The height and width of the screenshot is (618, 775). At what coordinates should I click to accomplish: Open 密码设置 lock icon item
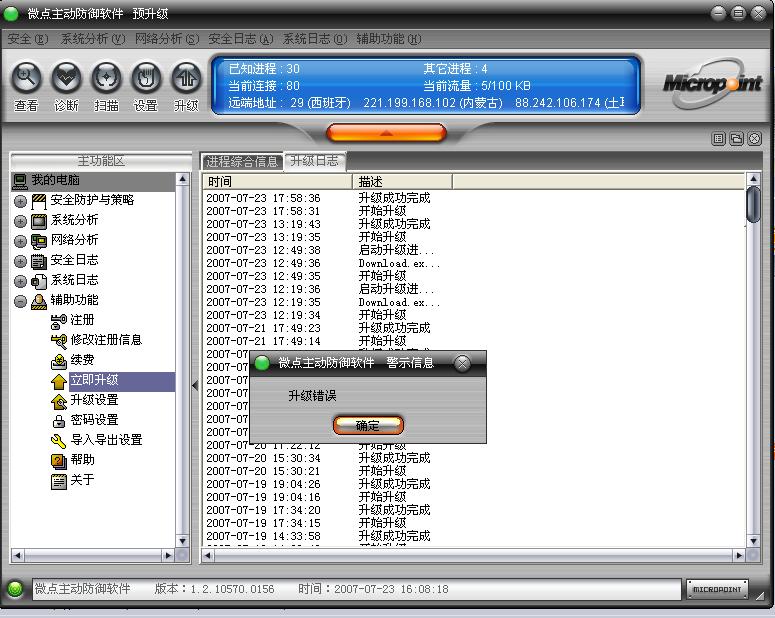94,420
